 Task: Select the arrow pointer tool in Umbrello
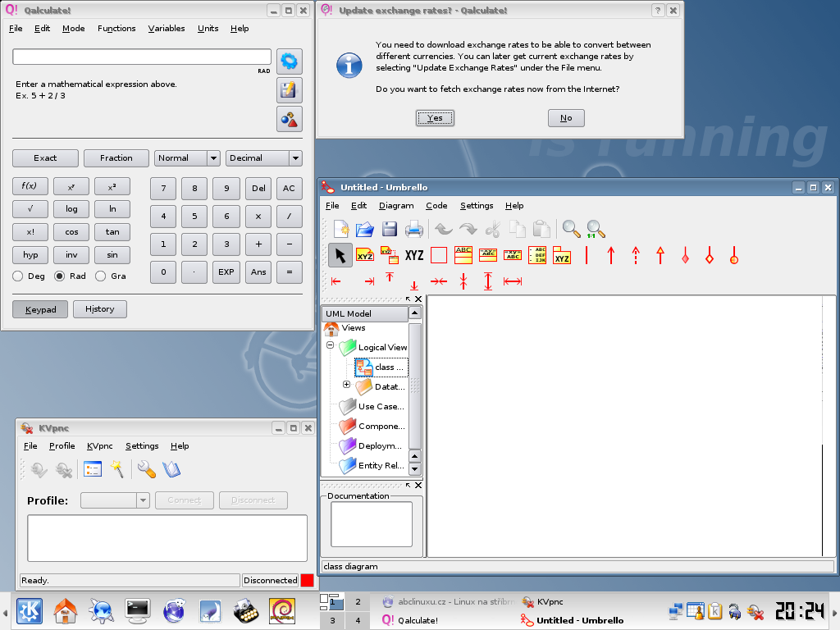(x=340, y=256)
